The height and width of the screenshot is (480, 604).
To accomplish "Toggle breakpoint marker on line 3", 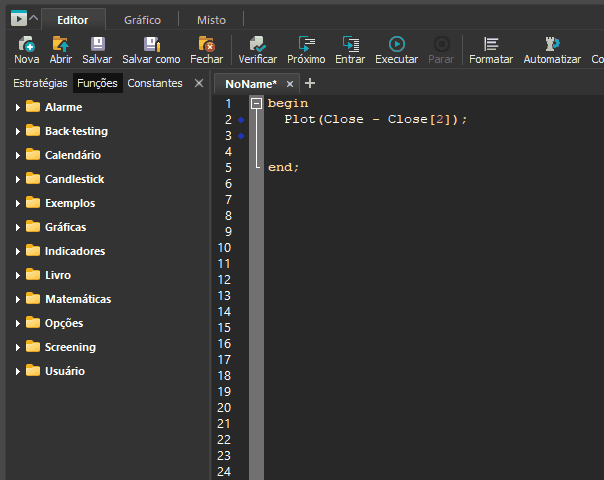I will point(241,136).
